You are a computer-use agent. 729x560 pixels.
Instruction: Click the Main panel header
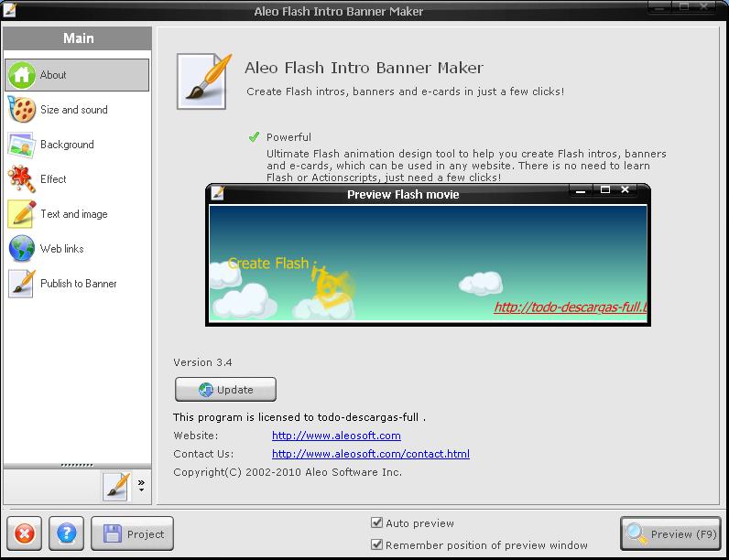point(78,38)
